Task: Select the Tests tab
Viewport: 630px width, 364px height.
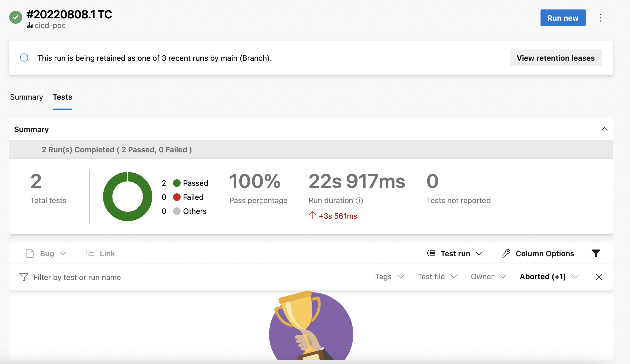Action: point(62,97)
